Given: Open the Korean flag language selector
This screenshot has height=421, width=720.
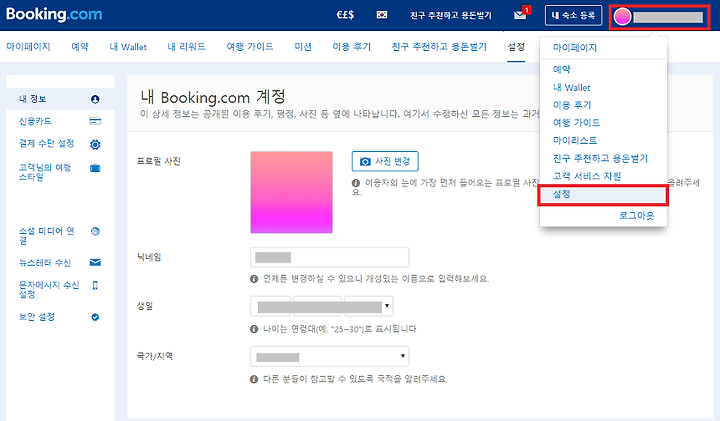Looking at the screenshot, I should 382,15.
